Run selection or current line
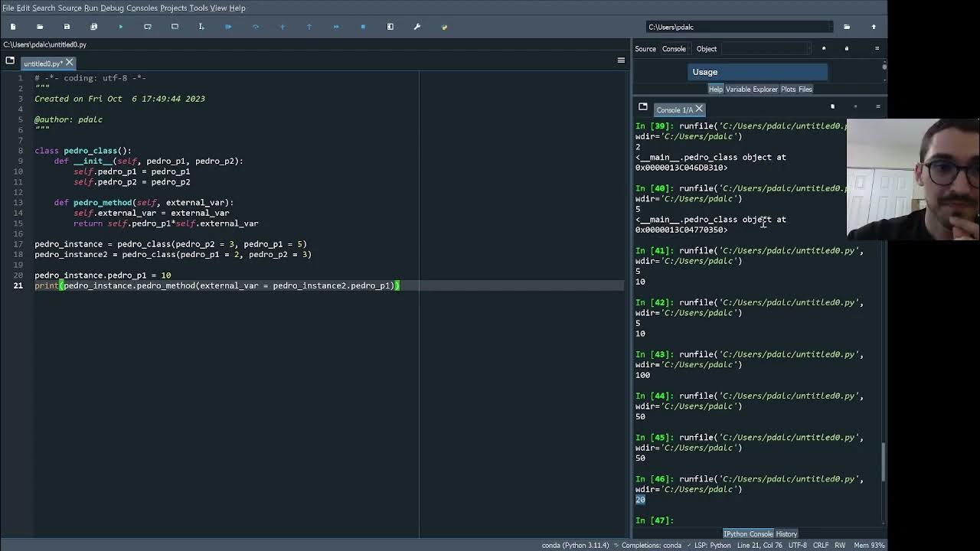Viewport: 980px width, 551px height. [x=201, y=27]
